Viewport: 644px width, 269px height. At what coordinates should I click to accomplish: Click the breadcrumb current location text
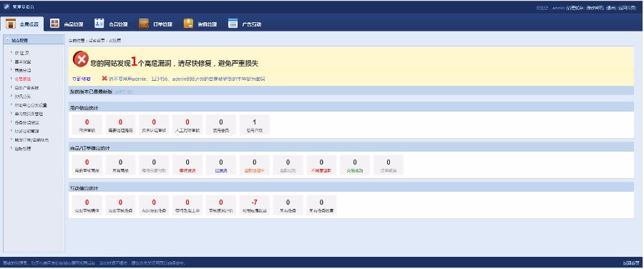pos(95,41)
